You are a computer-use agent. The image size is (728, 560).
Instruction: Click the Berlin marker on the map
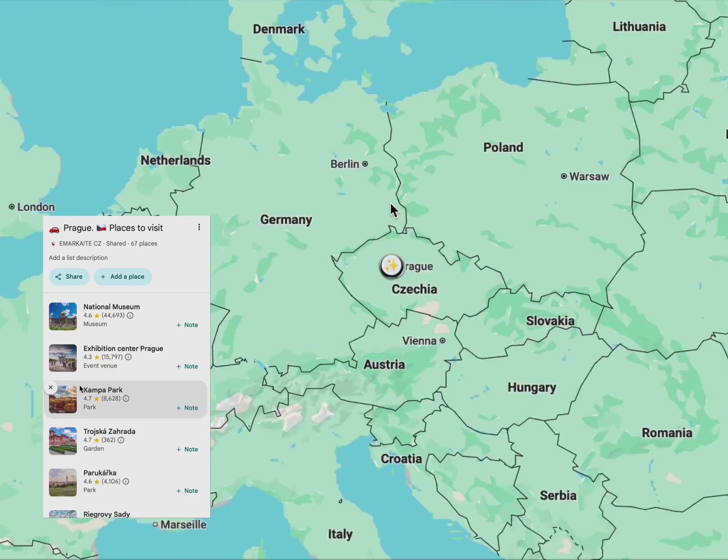point(365,164)
